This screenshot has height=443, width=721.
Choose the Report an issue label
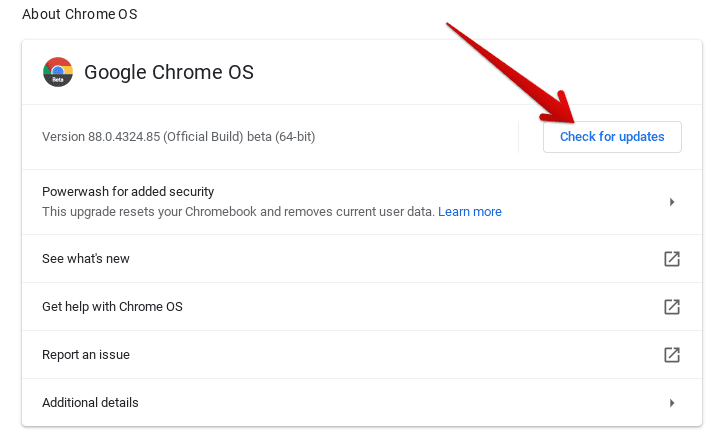[86, 355]
